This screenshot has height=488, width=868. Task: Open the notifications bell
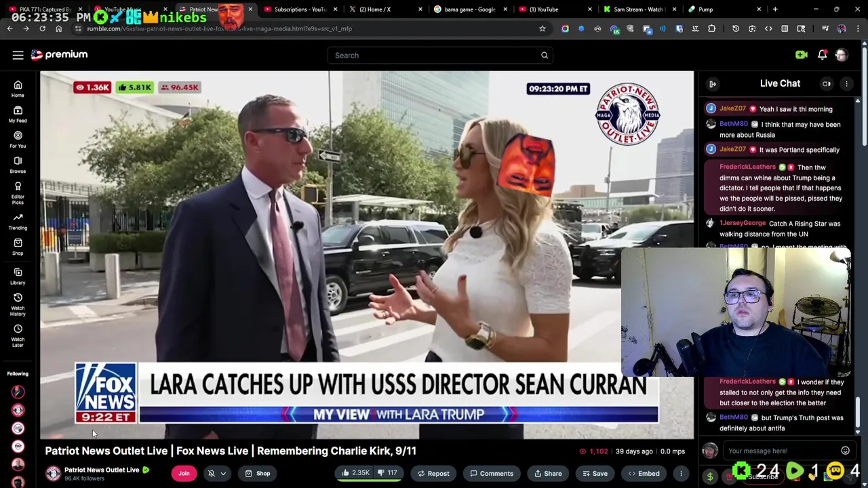click(x=823, y=55)
